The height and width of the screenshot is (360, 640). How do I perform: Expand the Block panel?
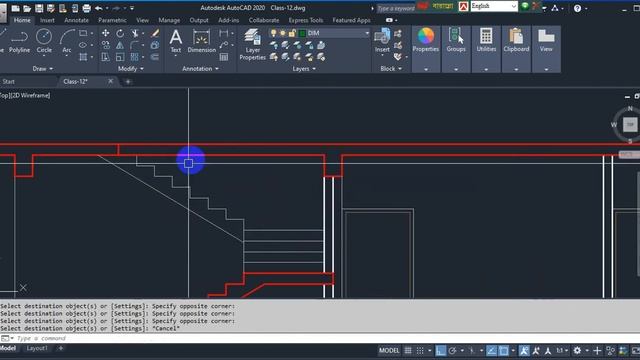391,69
